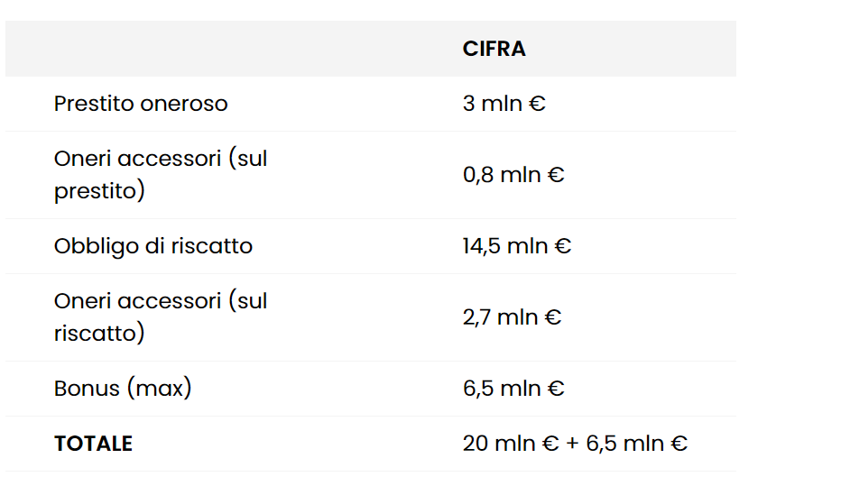Click the CIFRA column header

[494, 49]
